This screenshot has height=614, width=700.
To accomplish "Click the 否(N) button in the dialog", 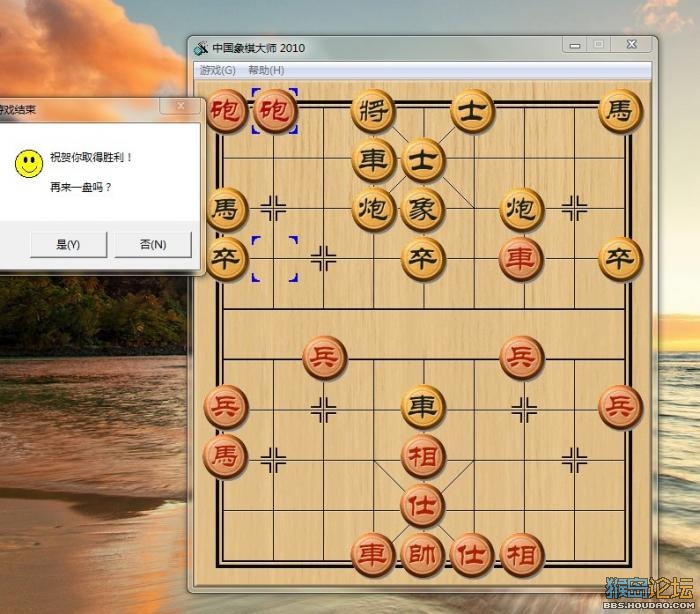I will [153, 244].
